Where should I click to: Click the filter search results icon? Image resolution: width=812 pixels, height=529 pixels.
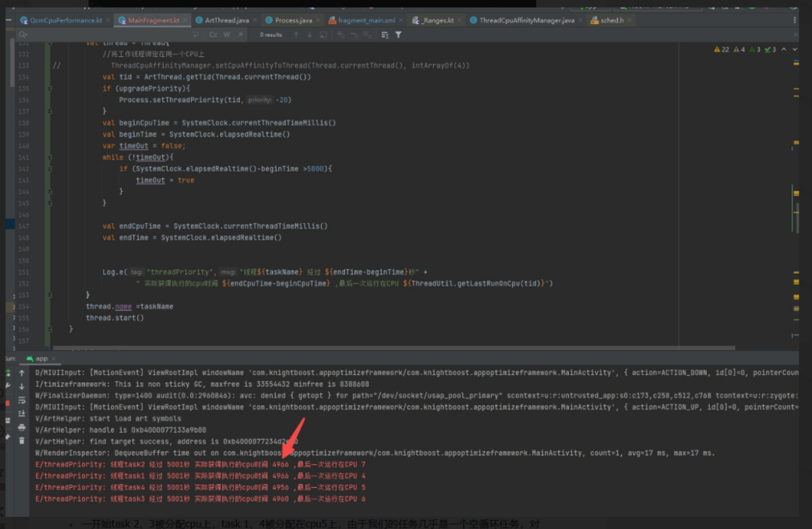coord(398,35)
